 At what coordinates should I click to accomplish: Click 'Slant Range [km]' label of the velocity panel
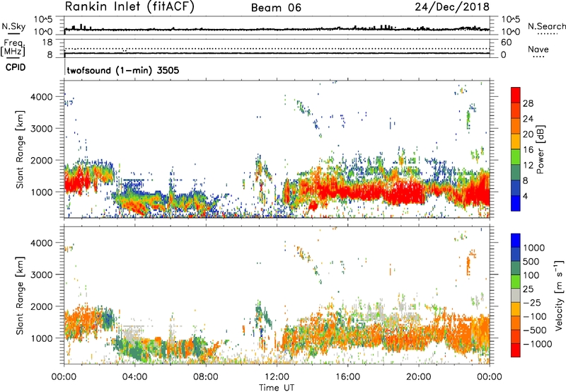pyautogui.click(x=20, y=295)
